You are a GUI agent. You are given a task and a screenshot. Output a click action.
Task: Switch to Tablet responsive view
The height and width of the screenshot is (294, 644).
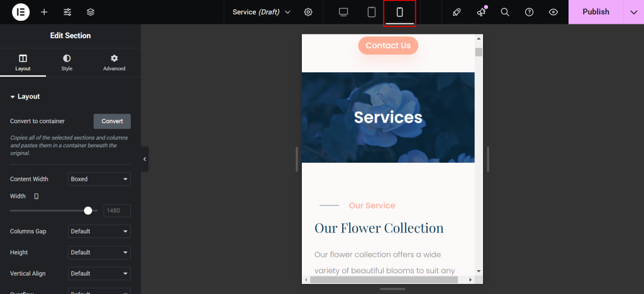(372, 12)
